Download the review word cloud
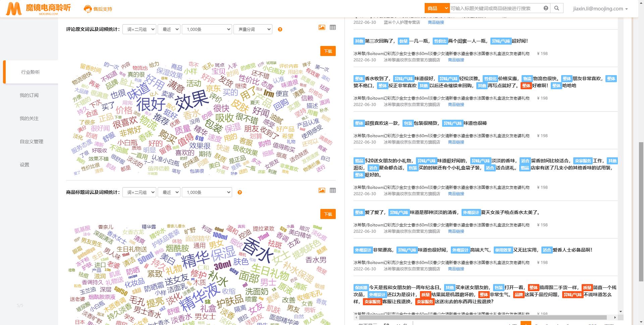644x325 pixels. (328, 51)
